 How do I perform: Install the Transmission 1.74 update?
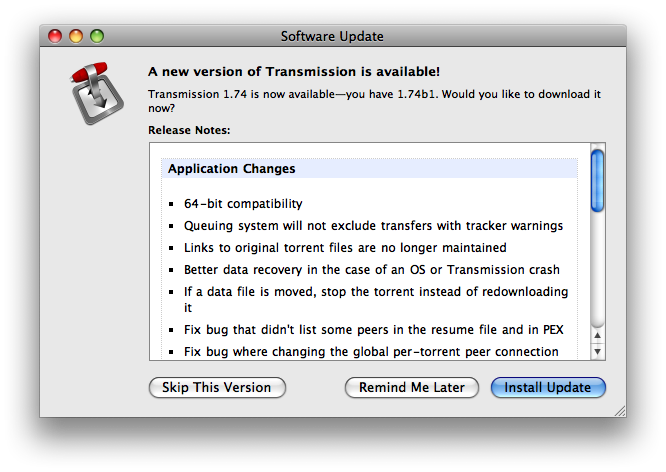548,387
